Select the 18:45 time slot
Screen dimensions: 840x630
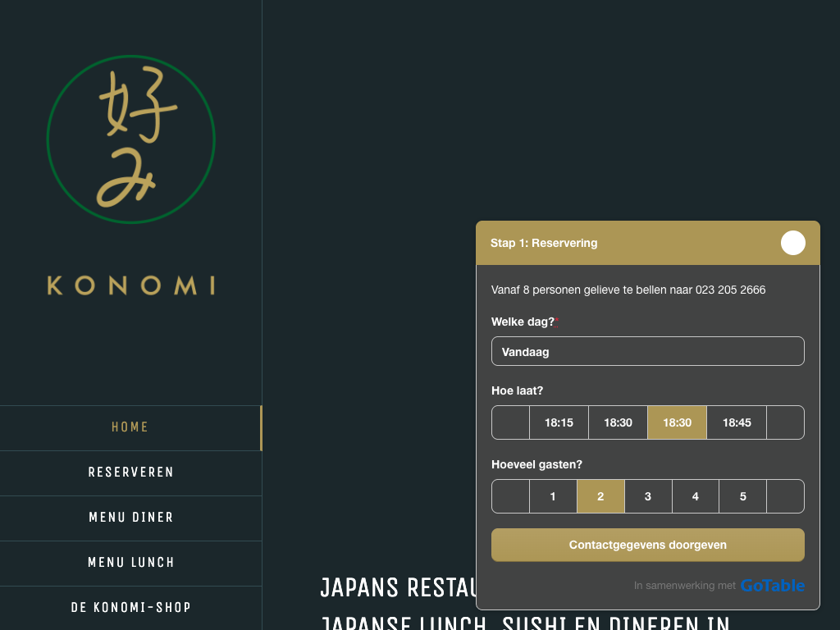[x=737, y=422]
